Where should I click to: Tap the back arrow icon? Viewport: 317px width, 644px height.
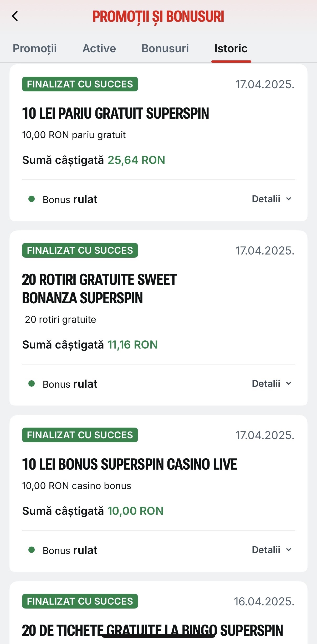pyautogui.click(x=15, y=16)
